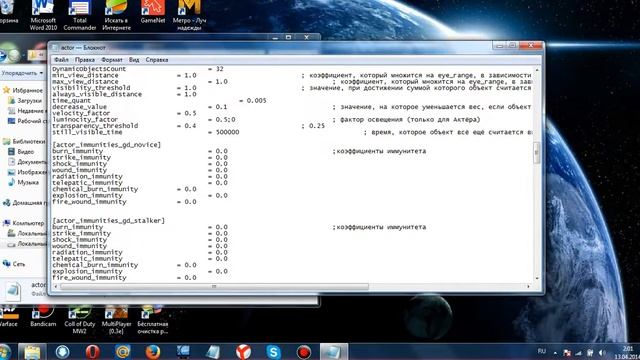Show hidden tray icons arrow
Image resolution: width=640 pixels, height=360 pixels.
point(555,352)
